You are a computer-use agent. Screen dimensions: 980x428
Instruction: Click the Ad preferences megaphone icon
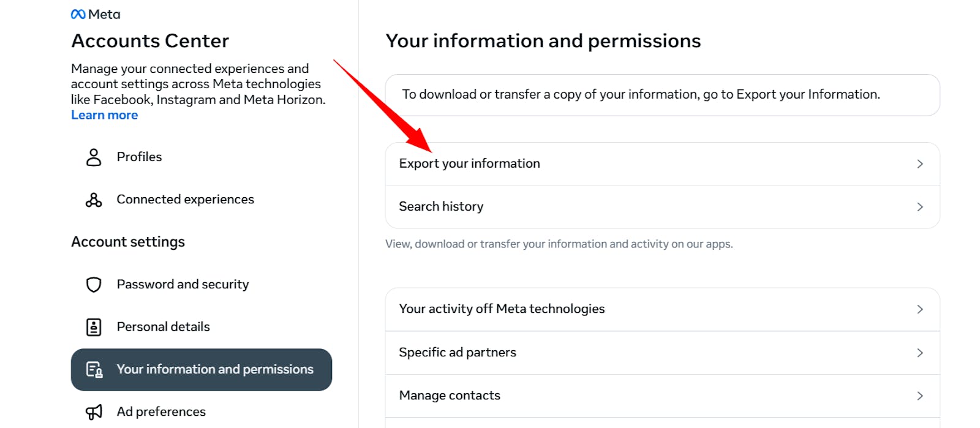tap(94, 412)
